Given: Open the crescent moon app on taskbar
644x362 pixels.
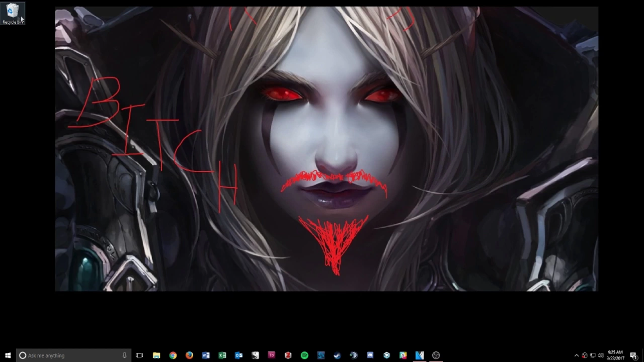Looking at the screenshot, I should [354, 355].
